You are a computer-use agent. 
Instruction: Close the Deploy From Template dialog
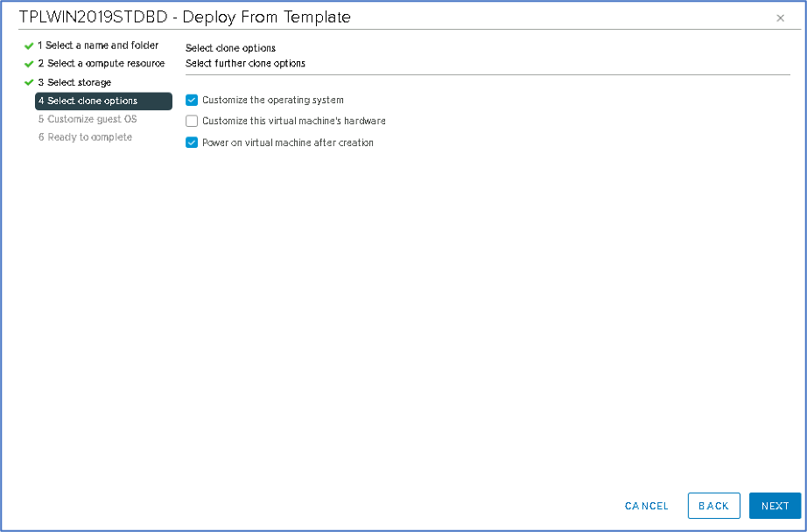click(780, 17)
